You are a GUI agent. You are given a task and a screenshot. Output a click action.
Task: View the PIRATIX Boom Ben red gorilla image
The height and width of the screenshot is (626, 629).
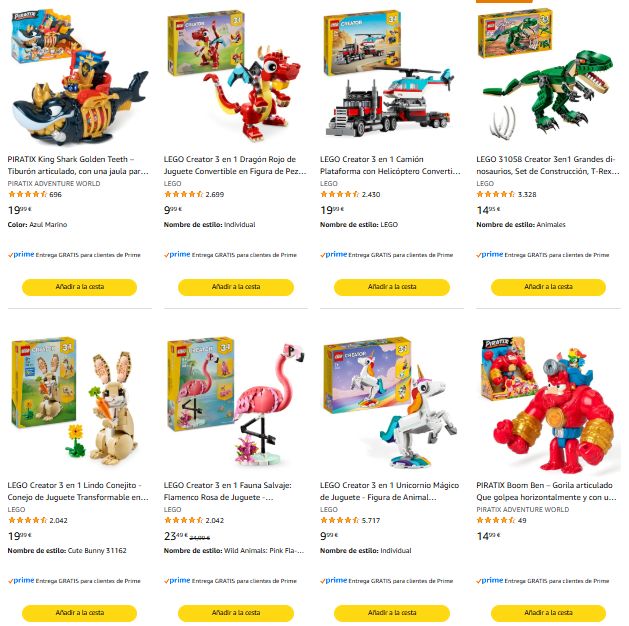(548, 403)
